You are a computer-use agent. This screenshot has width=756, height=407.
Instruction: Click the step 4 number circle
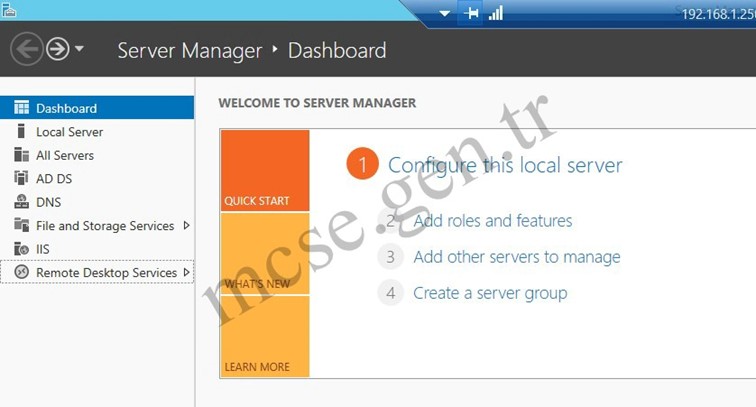(391, 293)
